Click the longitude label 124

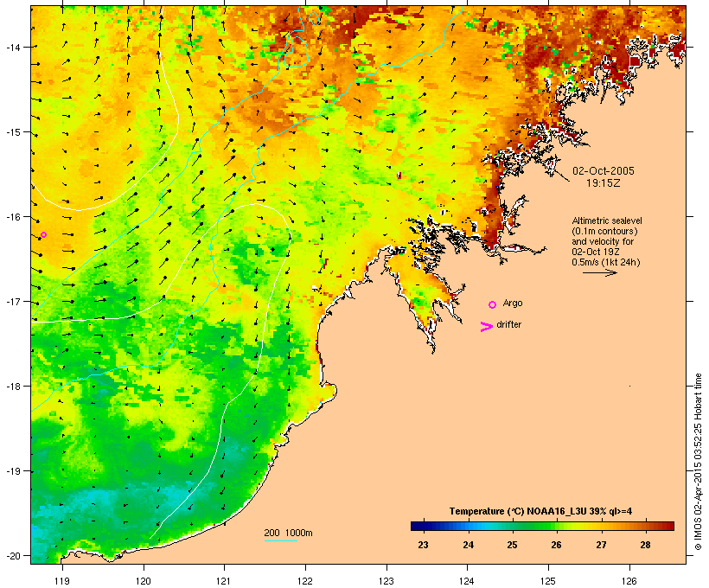pos(467,581)
